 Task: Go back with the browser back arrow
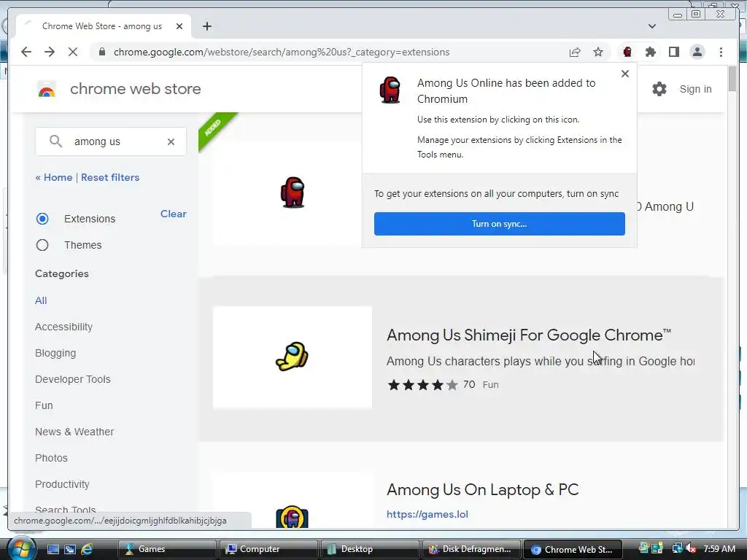26,52
